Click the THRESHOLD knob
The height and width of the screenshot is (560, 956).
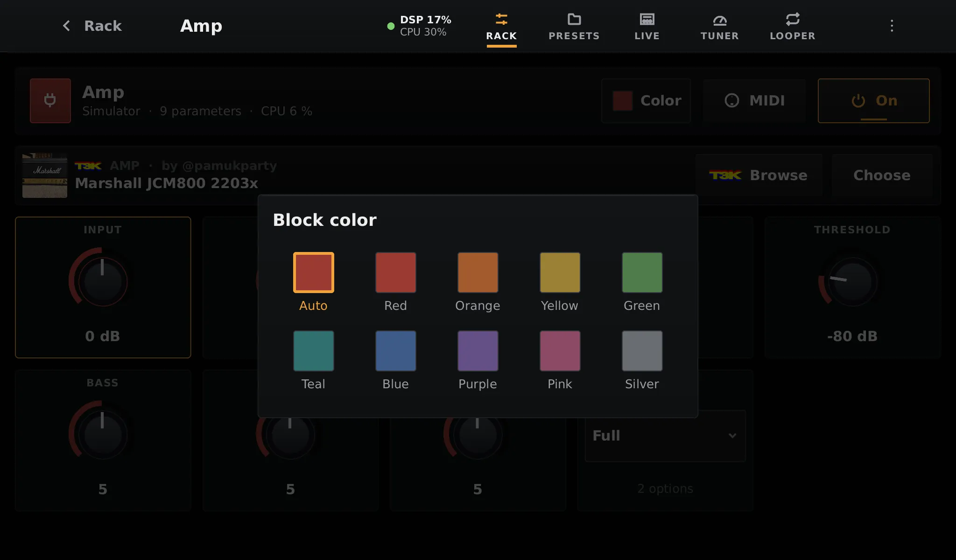(852, 281)
